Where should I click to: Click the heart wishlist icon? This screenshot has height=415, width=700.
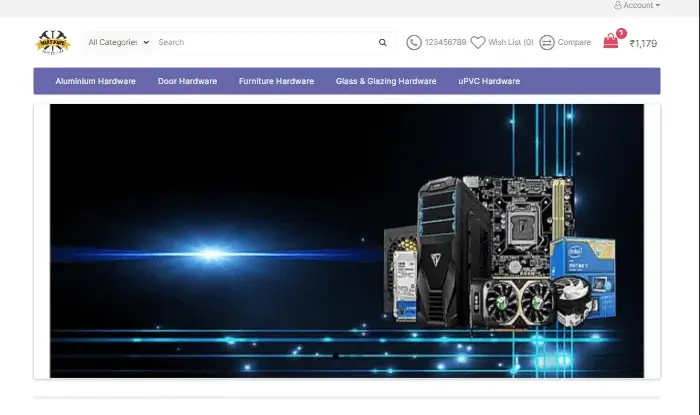click(x=478, y=43)
